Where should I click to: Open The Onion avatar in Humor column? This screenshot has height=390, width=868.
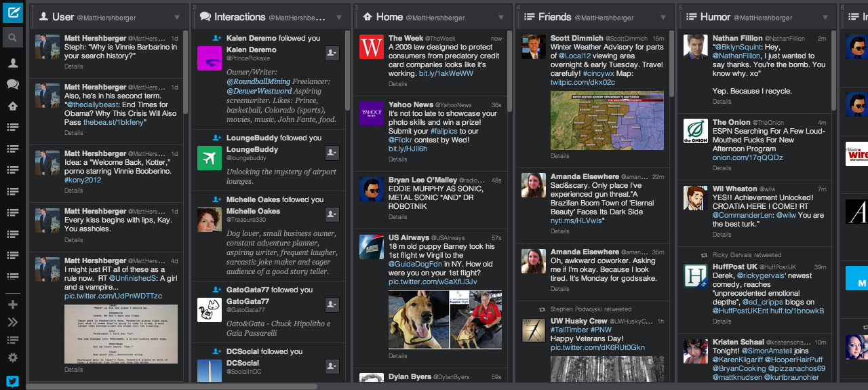click(x=696, y=131)
